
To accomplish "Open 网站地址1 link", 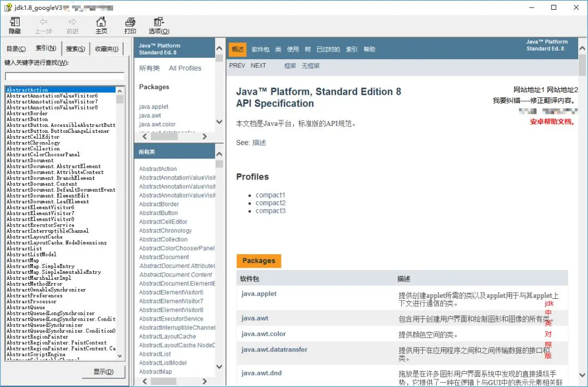I will (529, 90).
